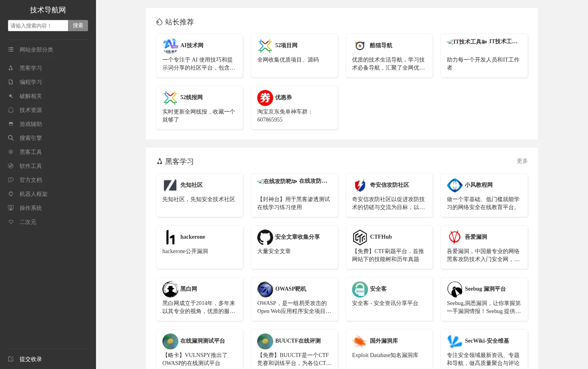Open the 在线攻防靶场 card

[x=294, y=195]
